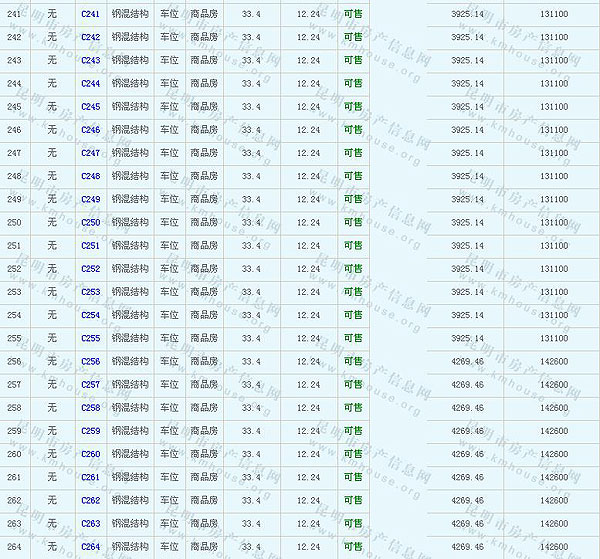Open the C253 unit link
Image resolution: width=600 pixels, height=559 pixels.
pos(90,292)
